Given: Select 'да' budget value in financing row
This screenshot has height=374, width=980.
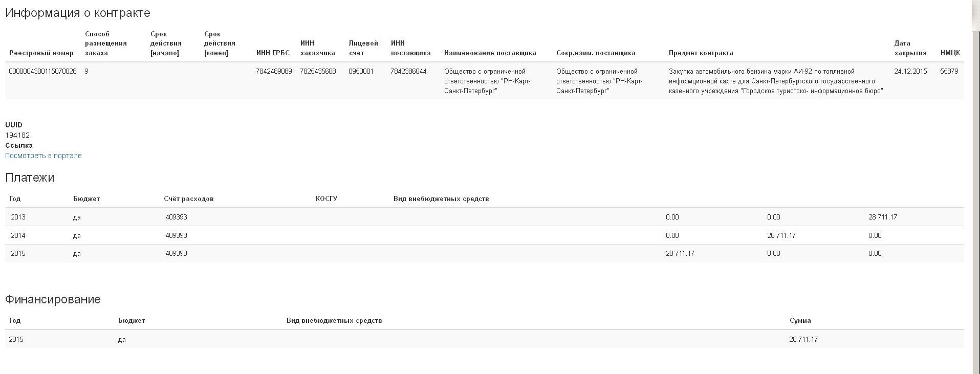Looking at the screenshot, I should click(122, 339).
